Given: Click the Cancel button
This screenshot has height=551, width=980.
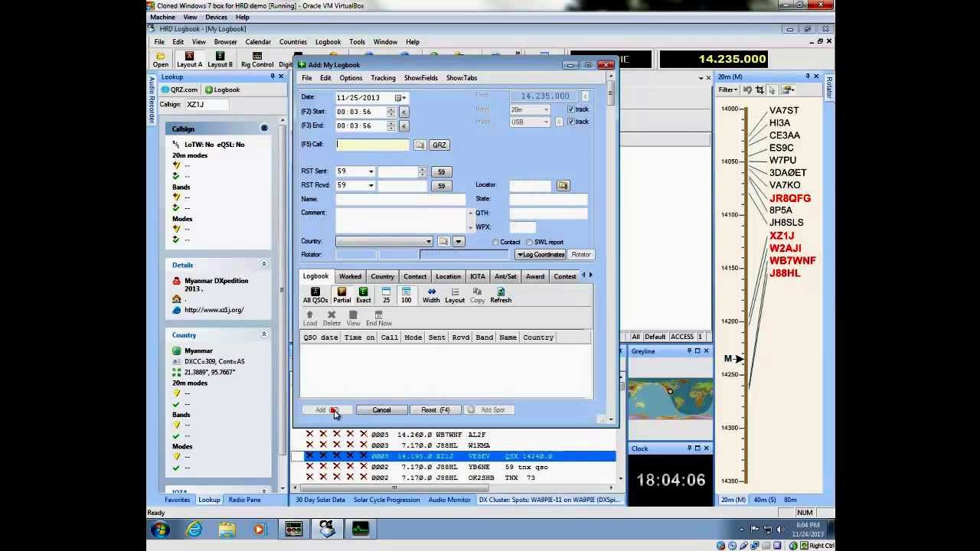Looking at the screenshot, I should 381,410.
